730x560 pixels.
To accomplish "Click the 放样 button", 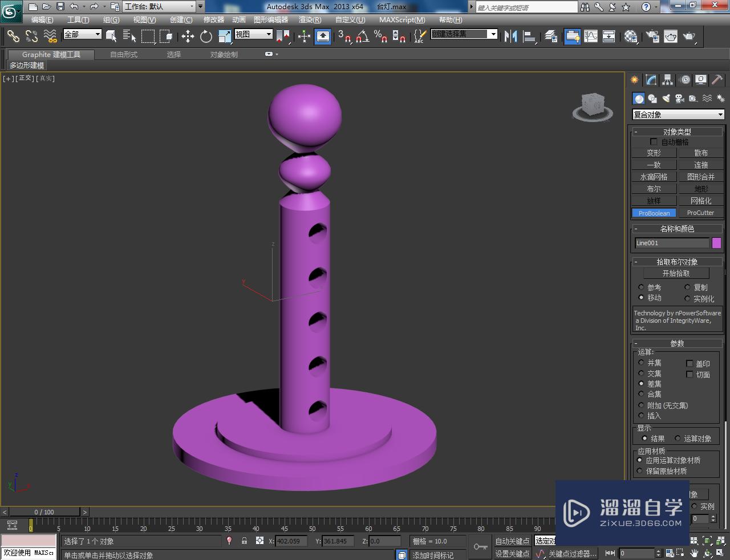I will (654, 201).
